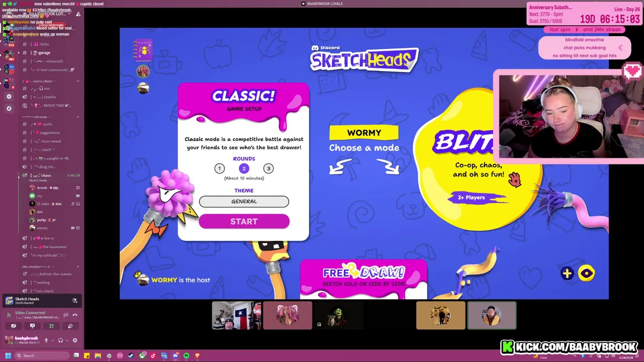Image resolution: width=644 pixels, height=362 pixels.
Task: Toggle the camera off button
Action: [14, 326]
